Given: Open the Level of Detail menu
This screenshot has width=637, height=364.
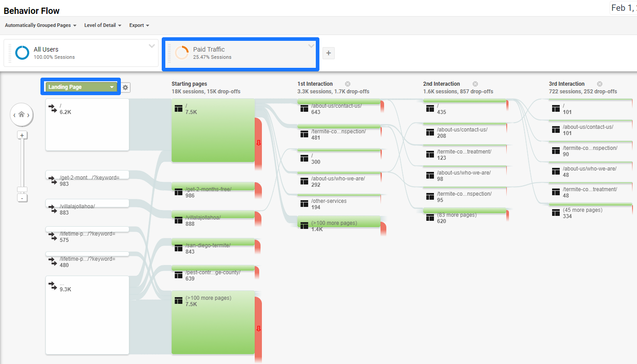Looking at the screenshot, I should (103, 26).
